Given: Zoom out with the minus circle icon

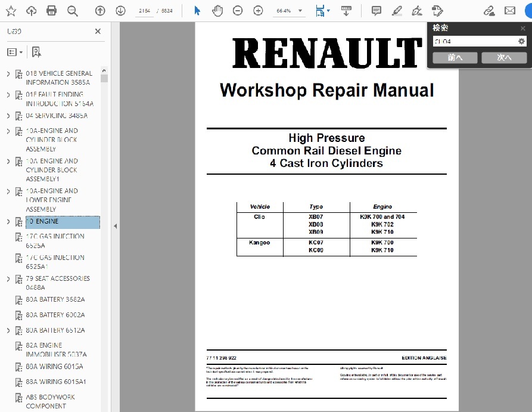Looking at the screenshot, I should 238,11.
